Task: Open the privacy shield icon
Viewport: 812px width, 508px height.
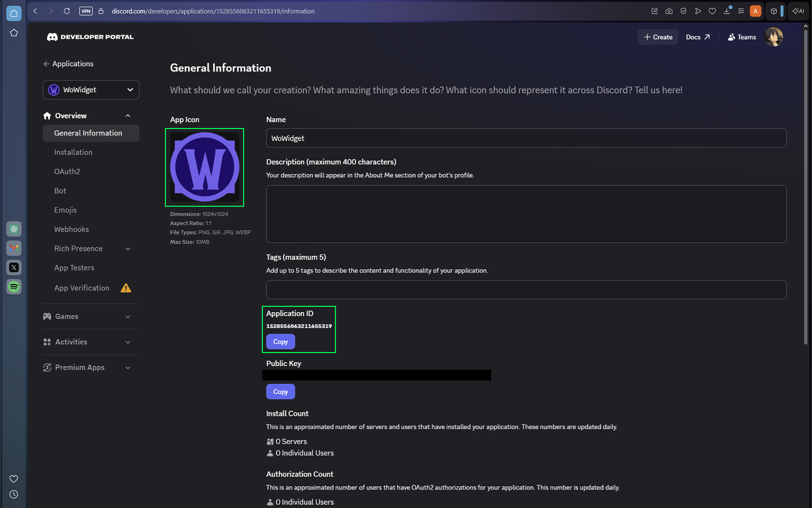Action: click(684, 11)
